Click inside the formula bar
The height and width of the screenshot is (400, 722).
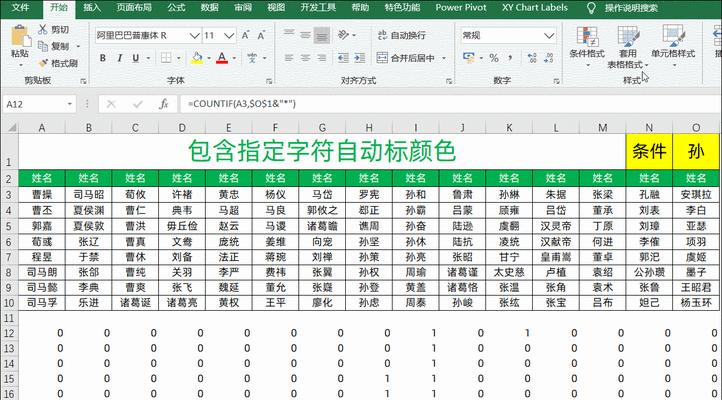coord(451,104)
